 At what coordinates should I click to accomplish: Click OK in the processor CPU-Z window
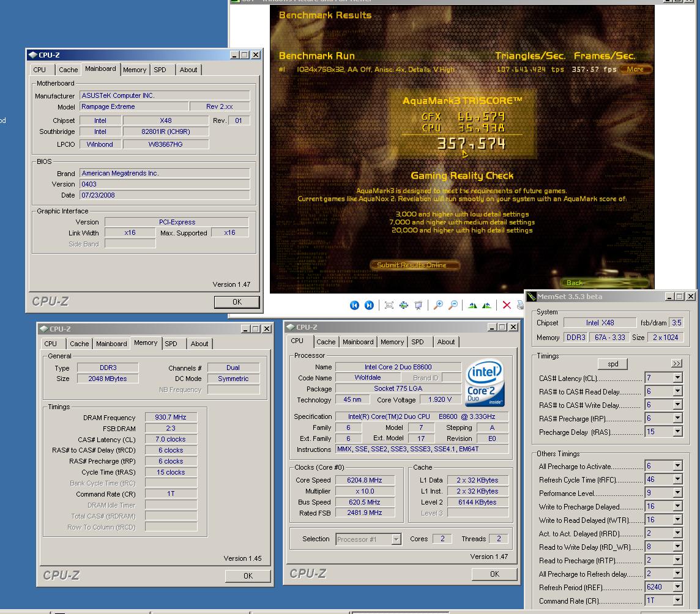[494, 574]
